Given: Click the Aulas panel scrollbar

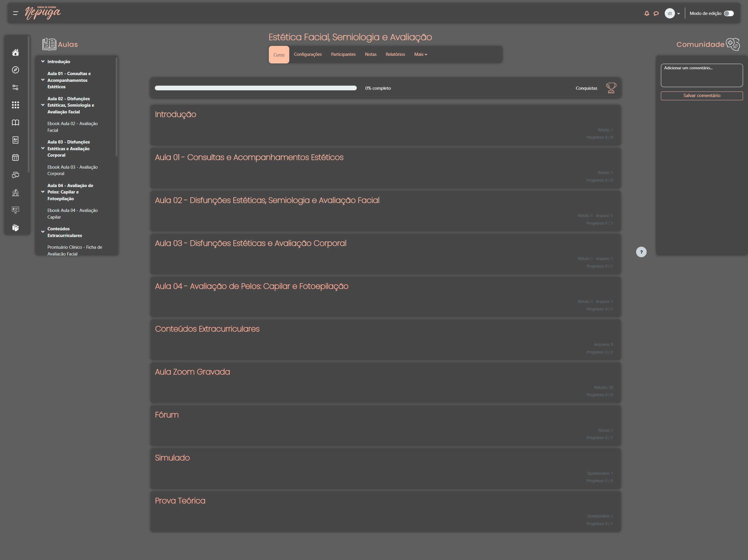Looking at the screenshot, I should tap(117, 107).
